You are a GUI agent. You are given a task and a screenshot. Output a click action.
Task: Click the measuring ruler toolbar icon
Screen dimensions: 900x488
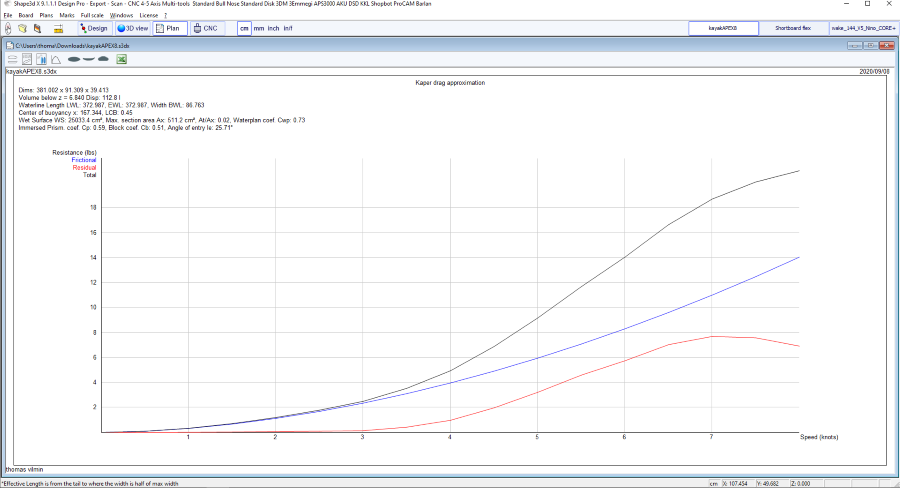[x=58, y=28]
